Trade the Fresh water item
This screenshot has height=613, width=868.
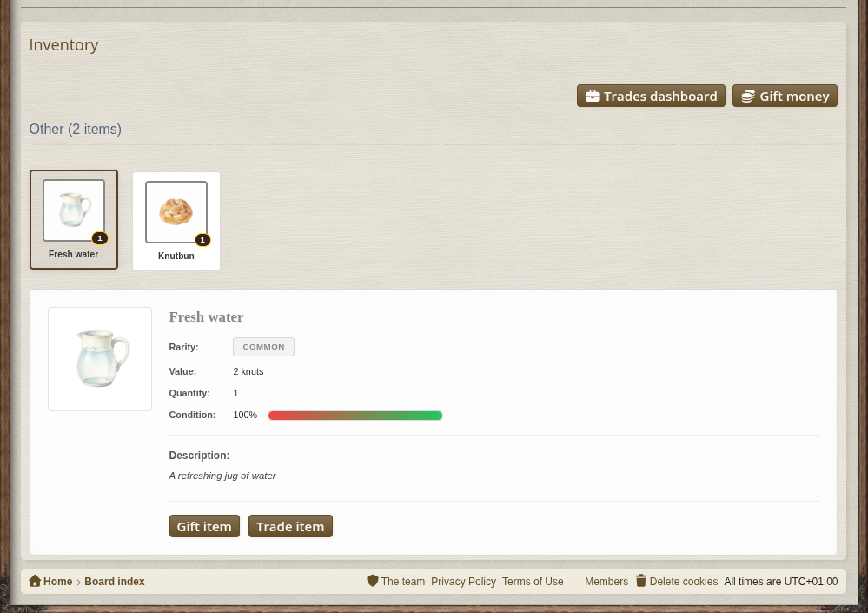290,526
